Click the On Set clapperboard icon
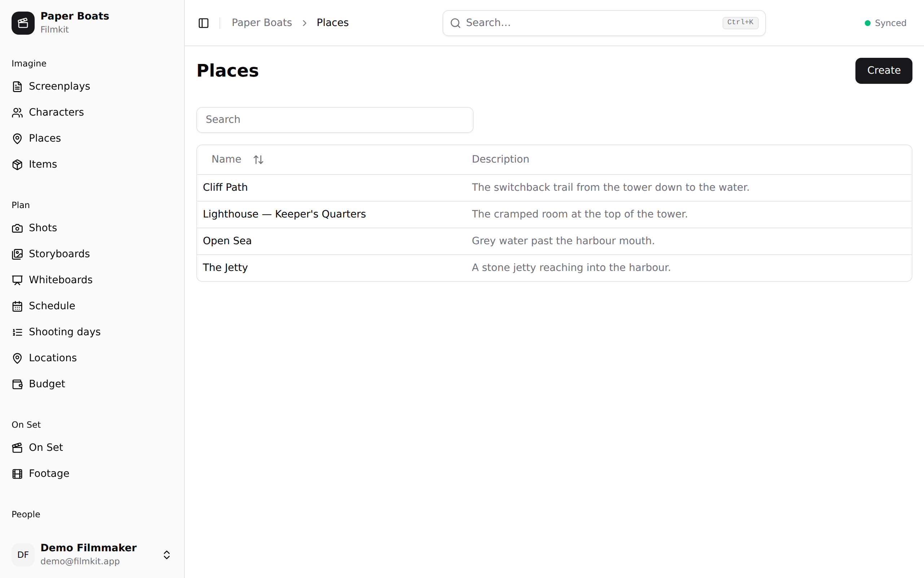Screen dimensions: 924x578 coord(17,448)
